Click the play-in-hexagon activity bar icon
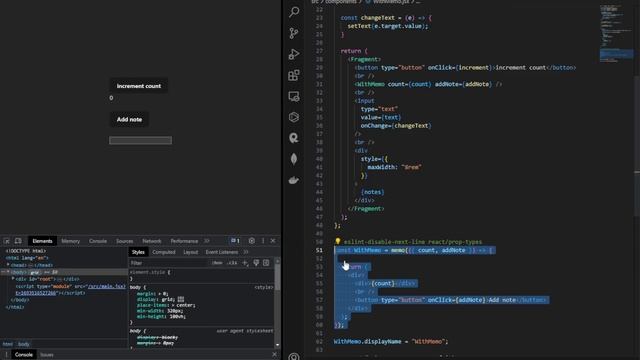This screenshot has width=640, height=360. pos(294,117)
